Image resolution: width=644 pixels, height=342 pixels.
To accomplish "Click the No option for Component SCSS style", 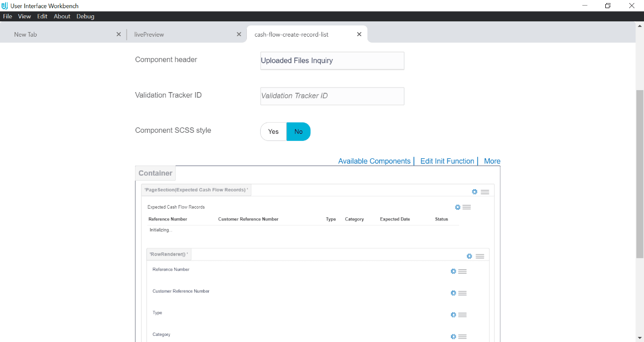I will pos(298,131).
